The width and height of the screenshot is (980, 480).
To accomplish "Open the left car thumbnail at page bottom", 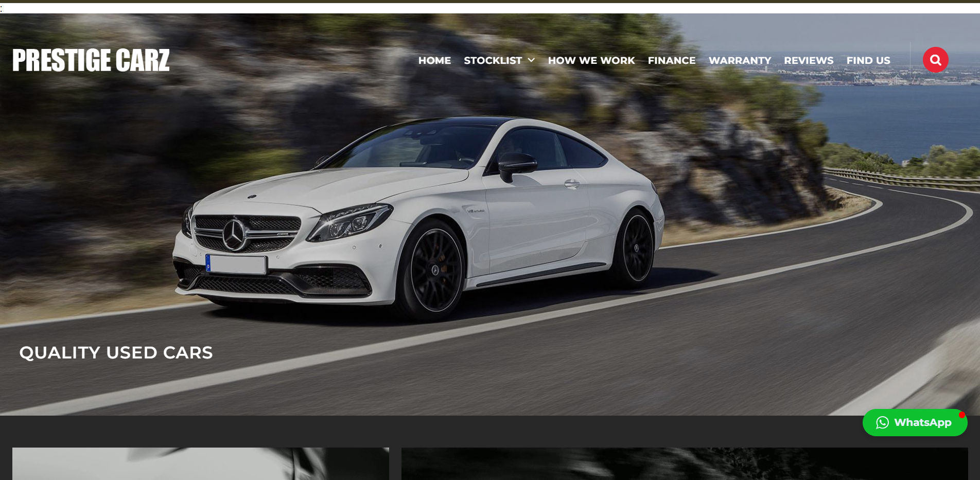I will click(200, 464).
